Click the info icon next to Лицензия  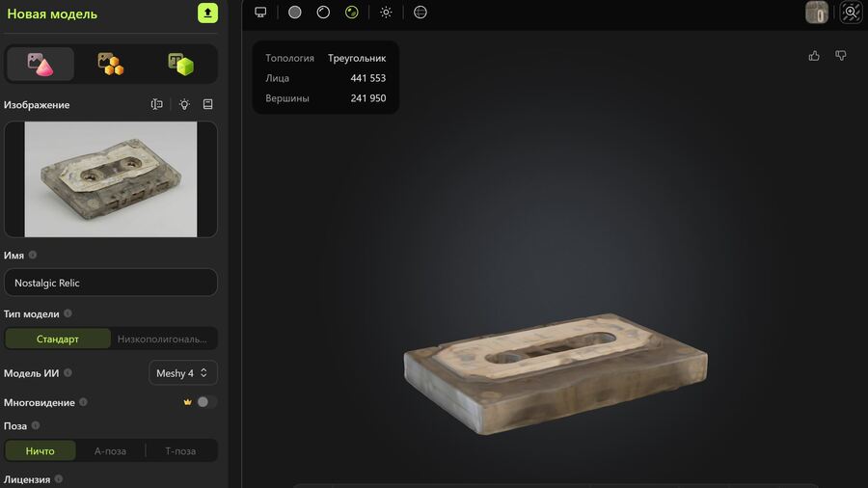tap(59, 479)
